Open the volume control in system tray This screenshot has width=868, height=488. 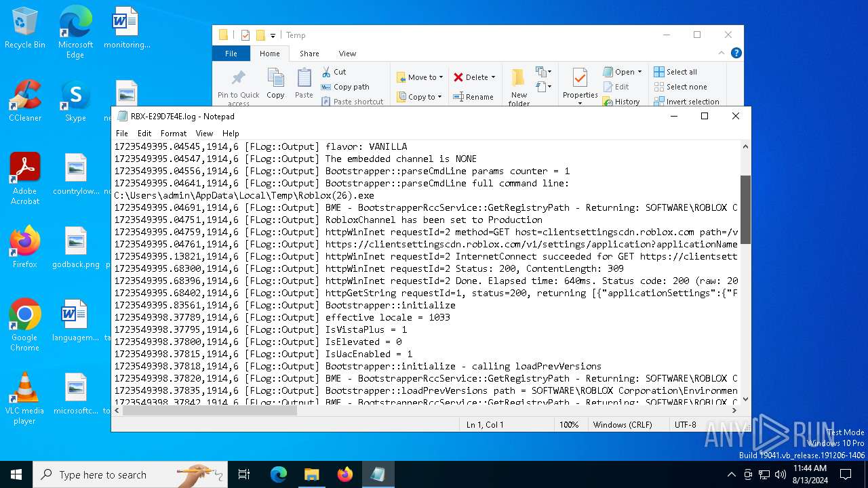tap(781, 474)
